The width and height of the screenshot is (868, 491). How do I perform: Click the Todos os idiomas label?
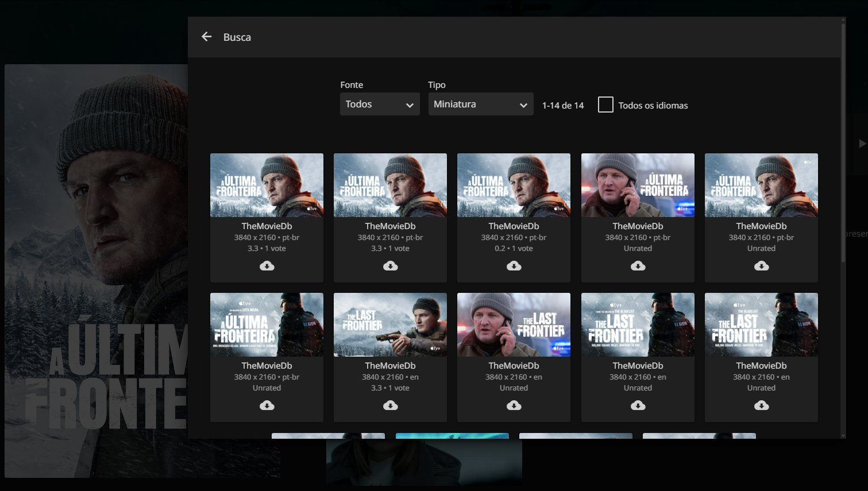coord(653,106)
